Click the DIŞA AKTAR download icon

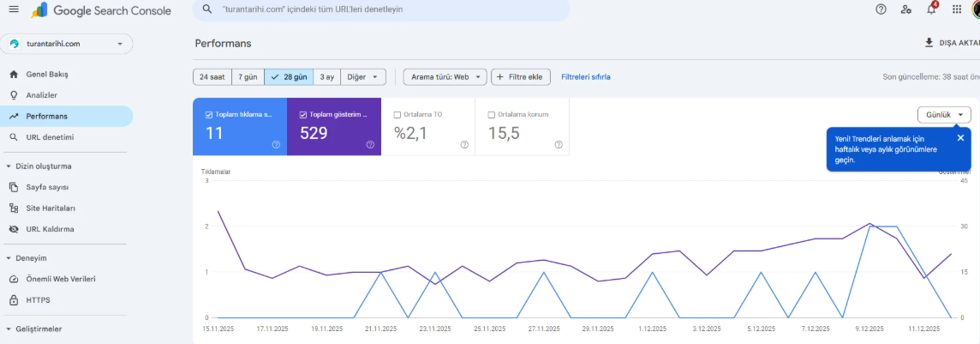coord(929,43)
